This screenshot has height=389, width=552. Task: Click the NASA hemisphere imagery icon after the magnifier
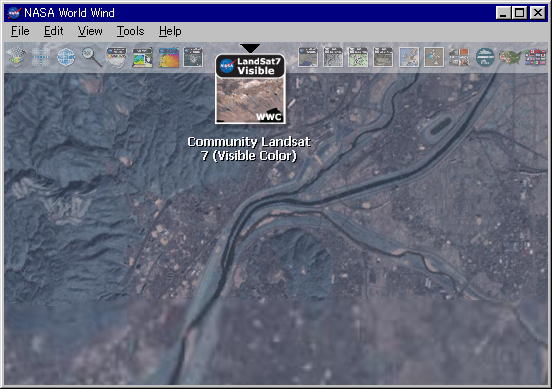pyautogui.click(x=117, y=57)
